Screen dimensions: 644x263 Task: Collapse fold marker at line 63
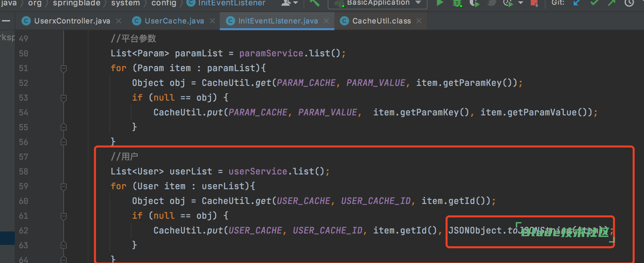(x=64, y=245)
